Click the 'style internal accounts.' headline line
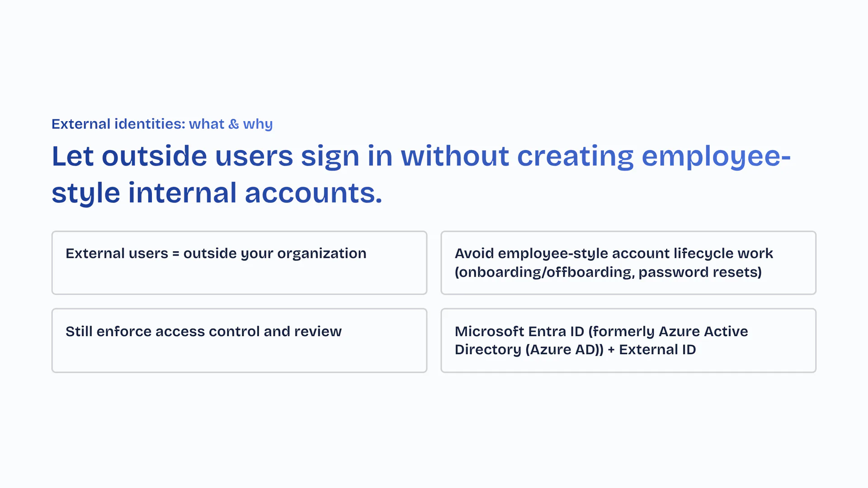 (217, 193)
